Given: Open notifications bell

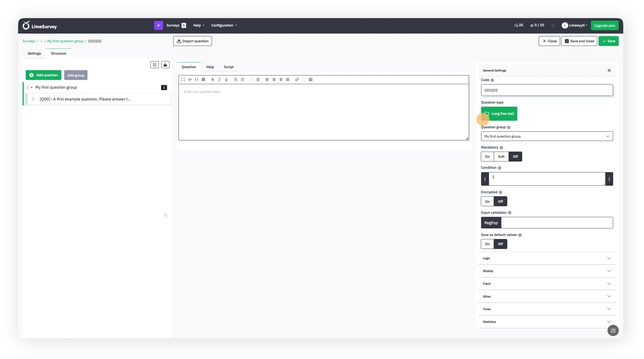Looking at the screenshot, I should coord(553,25).
